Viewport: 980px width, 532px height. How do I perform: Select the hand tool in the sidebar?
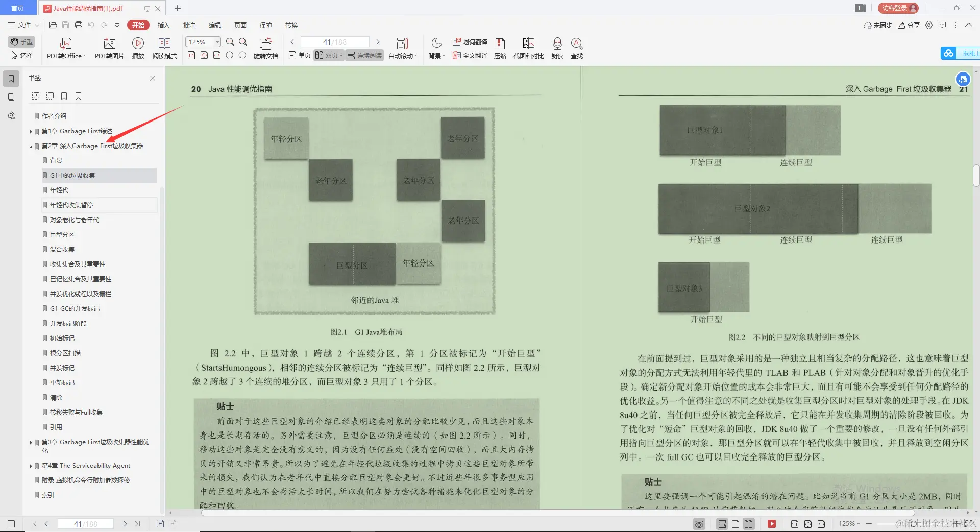click(x=20, y=42)
